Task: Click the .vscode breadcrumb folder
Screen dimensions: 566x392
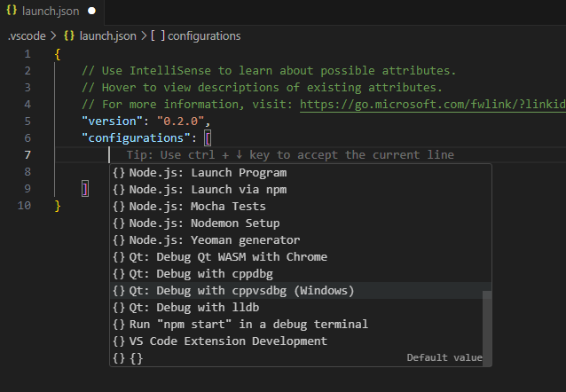Action: [28, 36]
